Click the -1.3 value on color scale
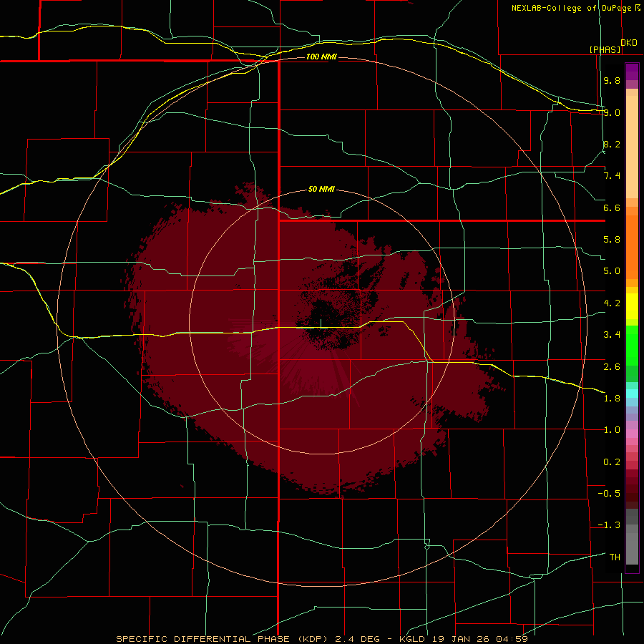Image resolution: width=644 pixels, height=644 pixels. (609, 525)
